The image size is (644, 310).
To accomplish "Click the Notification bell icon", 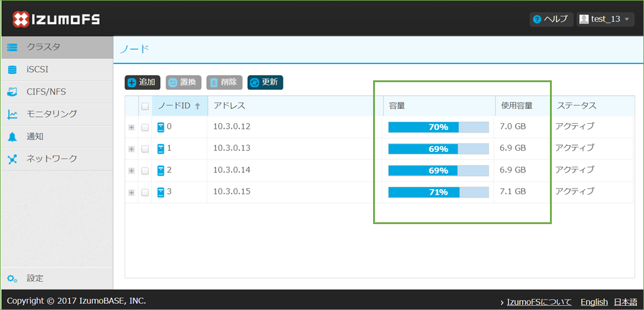I will point(12,137).
